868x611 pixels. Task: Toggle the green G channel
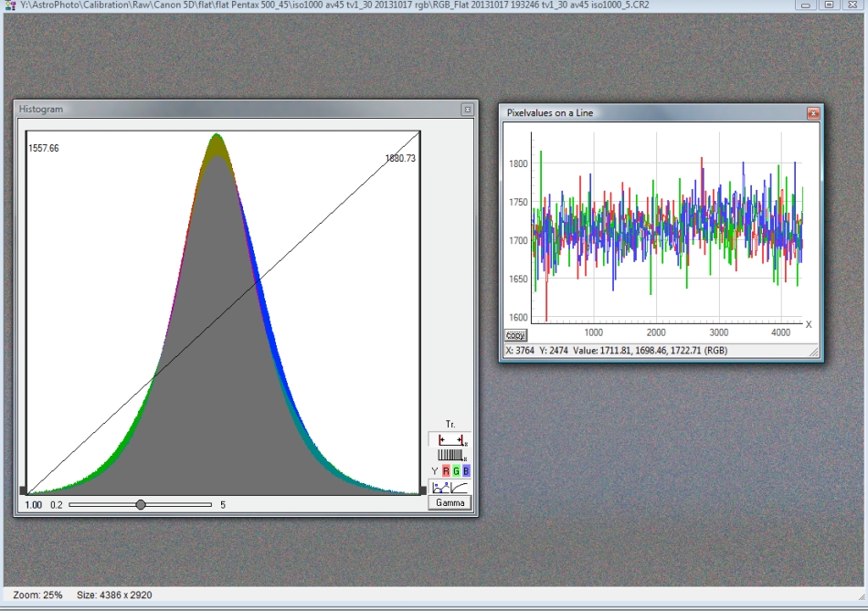tap(456, 471)
